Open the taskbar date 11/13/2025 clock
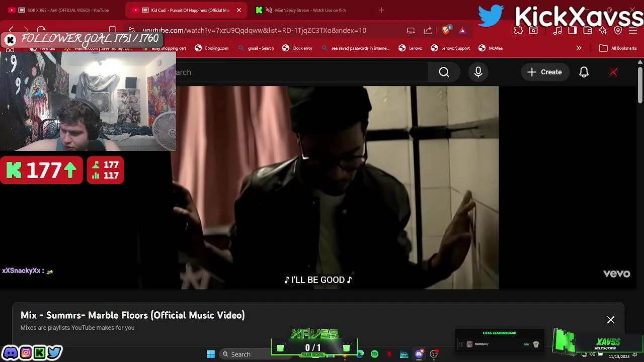Viewport: 644px width, 362px height. coord(619,356)
